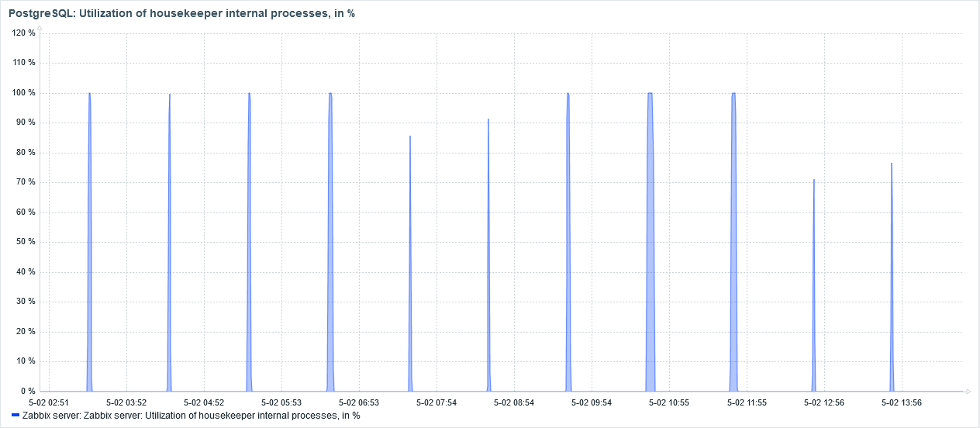The height and width of the screenshot is (428, 980).
Task: Click the '120 %' y-axis label
Action: (x=24, y=33)
